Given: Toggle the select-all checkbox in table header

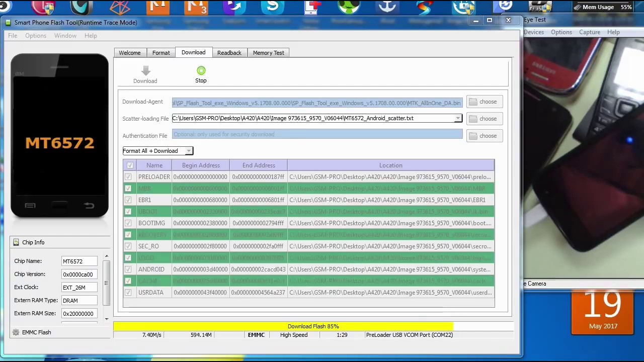Looking at the screenshot, I should click(x=130, y=165).
